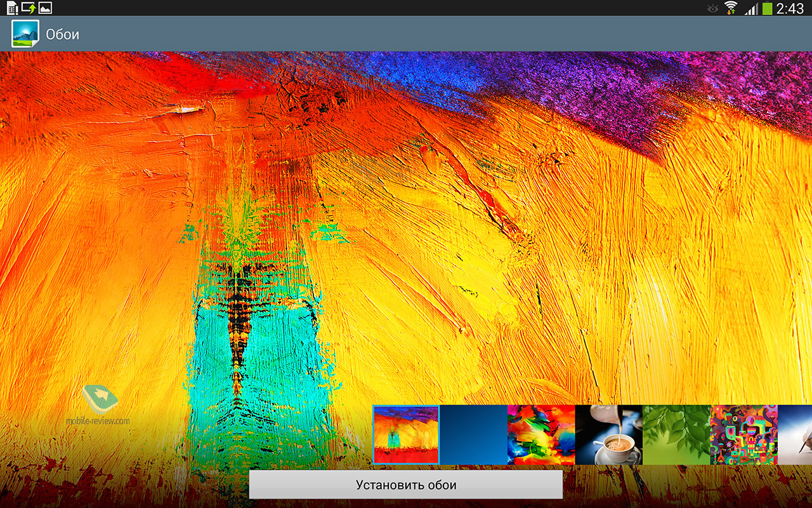
Task: Select the partly visible white feather thumbnail
Action: pos(795,435)
